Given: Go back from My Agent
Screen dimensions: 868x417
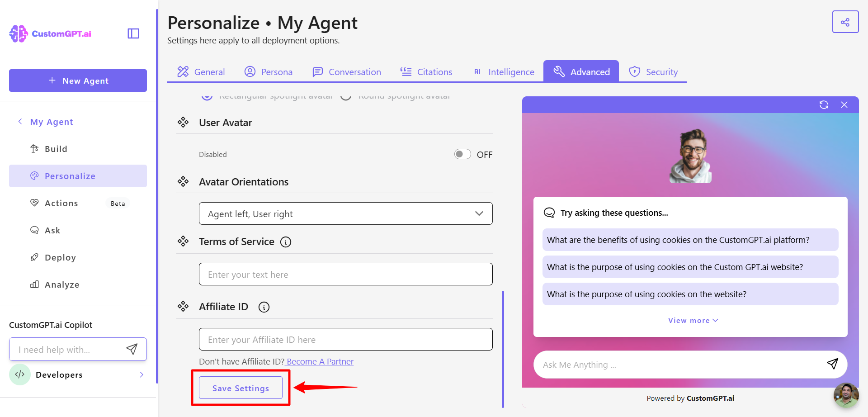Looking at the screenshot, I should click(20, 121).
